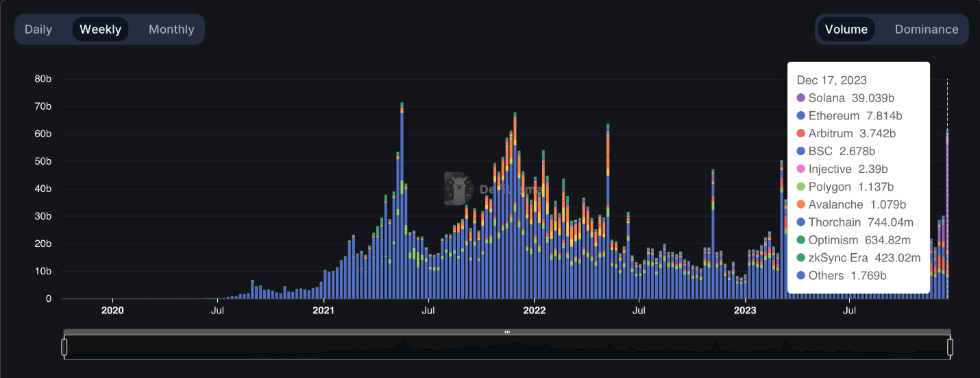Click the range slider top grip bar
Viewport: 980px width, 378px height.
tap(507, 332)
